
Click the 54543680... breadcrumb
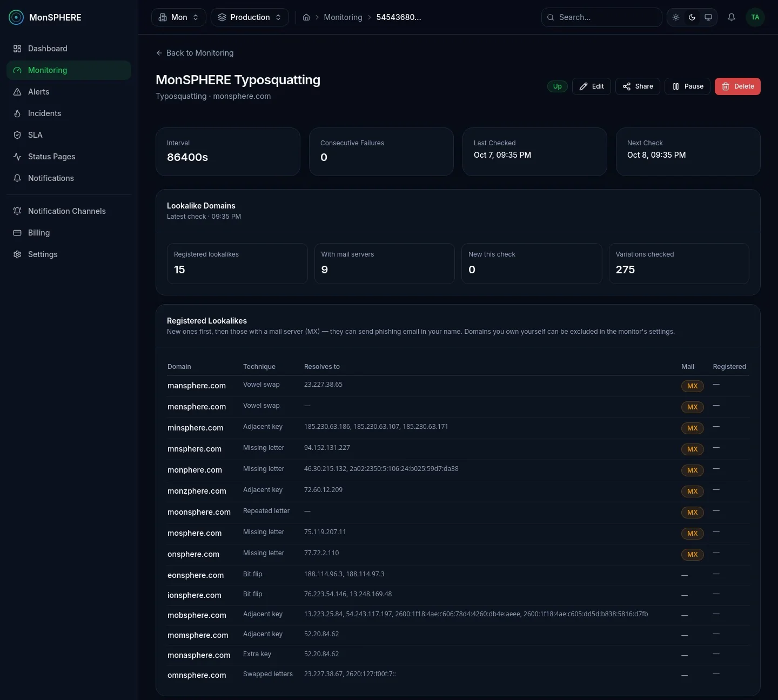(x=399, y=17)
